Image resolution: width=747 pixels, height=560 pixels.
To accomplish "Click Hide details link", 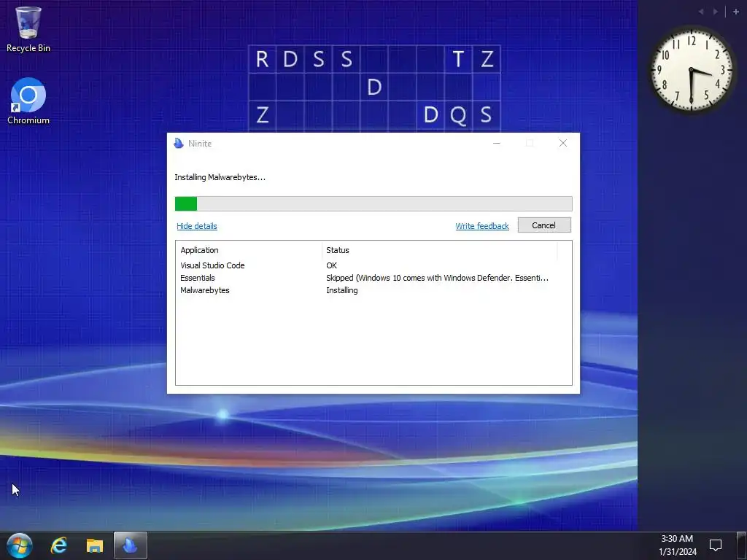I will [197, 226].
